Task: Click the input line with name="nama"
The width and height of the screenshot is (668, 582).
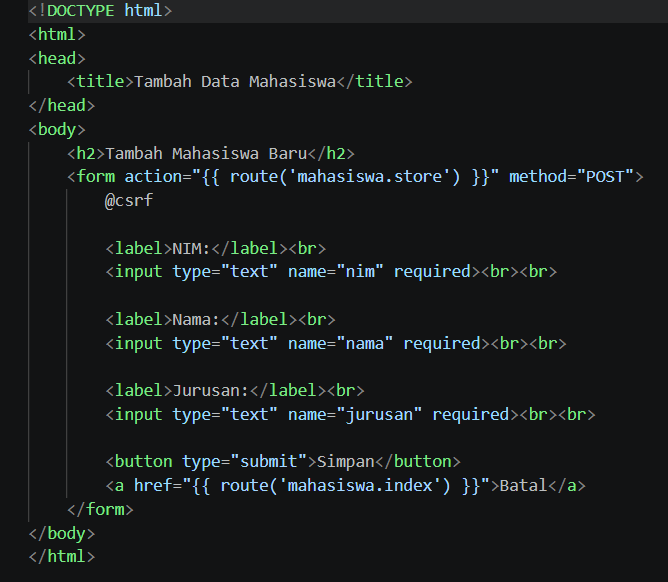Action: pos(336,343)
